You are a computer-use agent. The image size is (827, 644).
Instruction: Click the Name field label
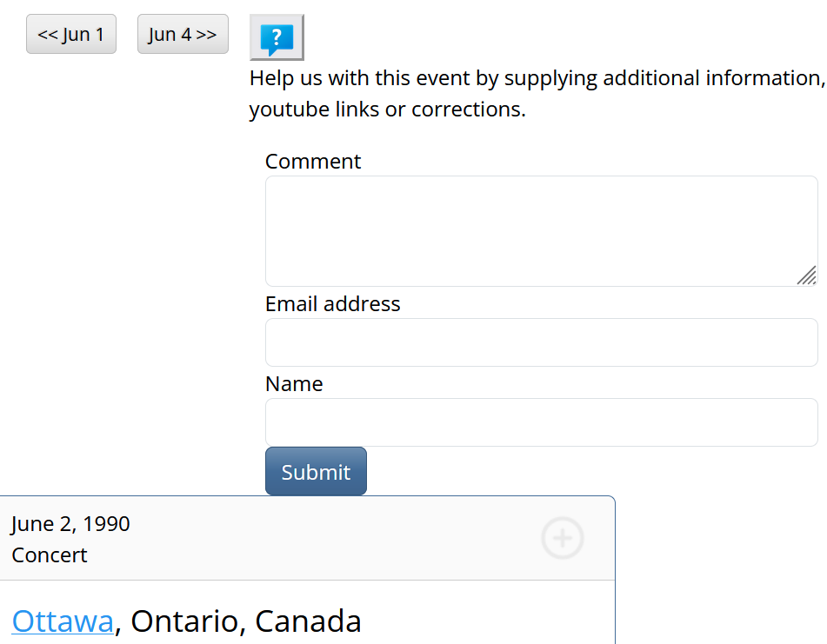[x=294, y=384]
